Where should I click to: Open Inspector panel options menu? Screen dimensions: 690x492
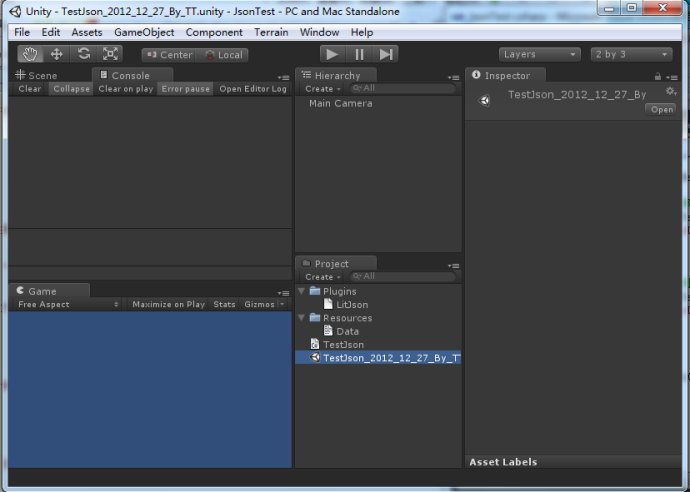(x=672, y=78)
